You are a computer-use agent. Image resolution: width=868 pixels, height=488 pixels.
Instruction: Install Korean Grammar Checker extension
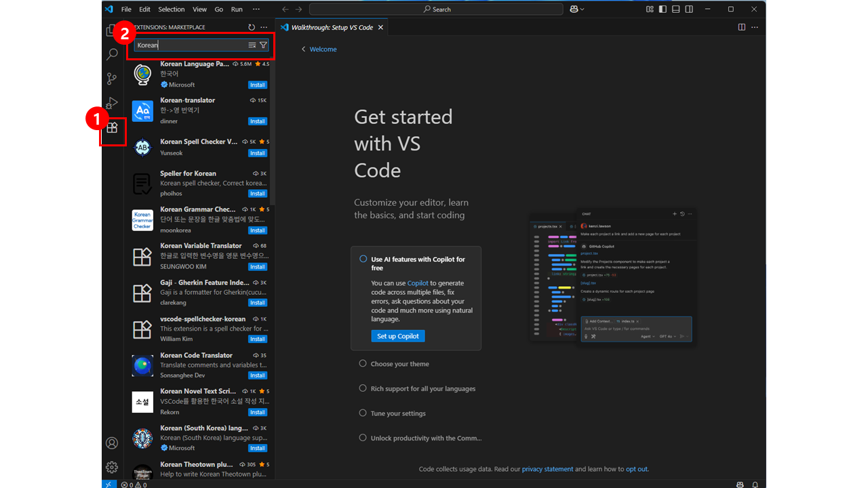(x=258, y=230)
